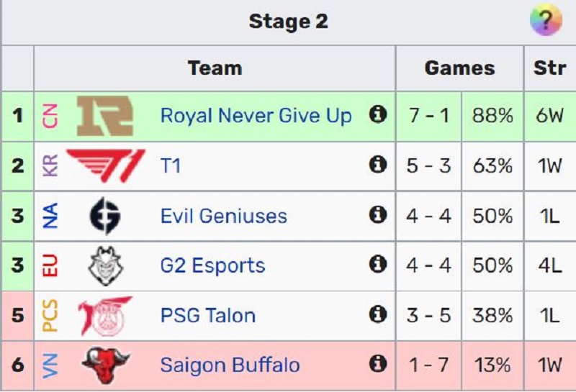Open the G2 Esports team page link
This screenshot has height=392, width=576.
coord(212,265)
